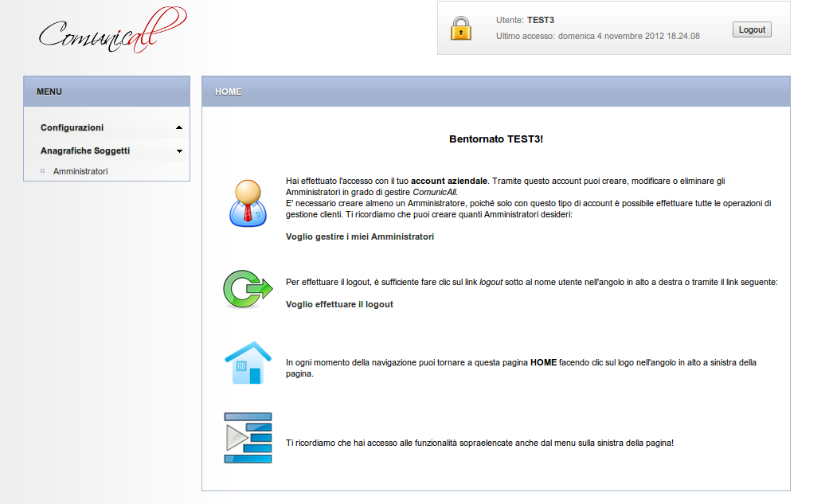This screenshot has height=504, width=829.
Task: Click the green logout arrow icon
Action: click(x=248, y=289)
